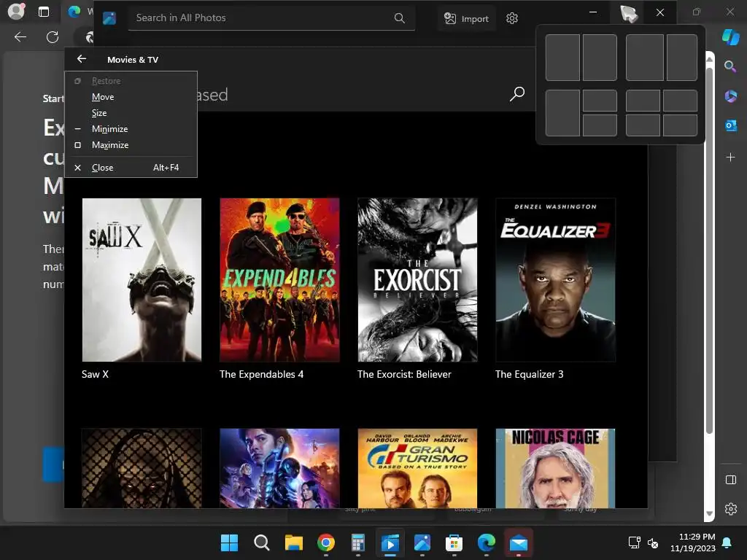This screenshot has height=560, width=747.
Task: Open the dark nun movie poster
Action: (x=142, y=468)
